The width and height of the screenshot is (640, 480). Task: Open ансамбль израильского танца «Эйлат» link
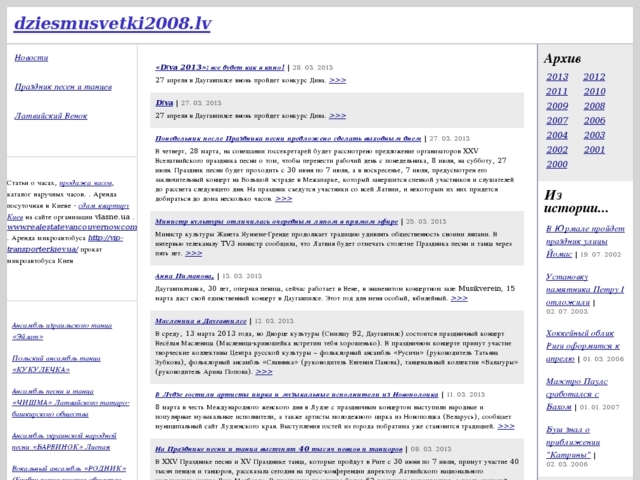pyautogui.click(x=62, y=331)
